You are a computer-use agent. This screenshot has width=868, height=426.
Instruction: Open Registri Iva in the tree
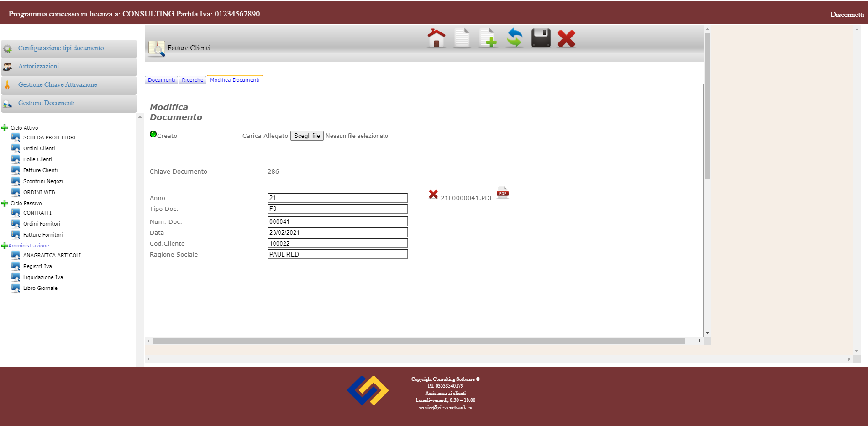pyautogui.click(x=37, y=266)
